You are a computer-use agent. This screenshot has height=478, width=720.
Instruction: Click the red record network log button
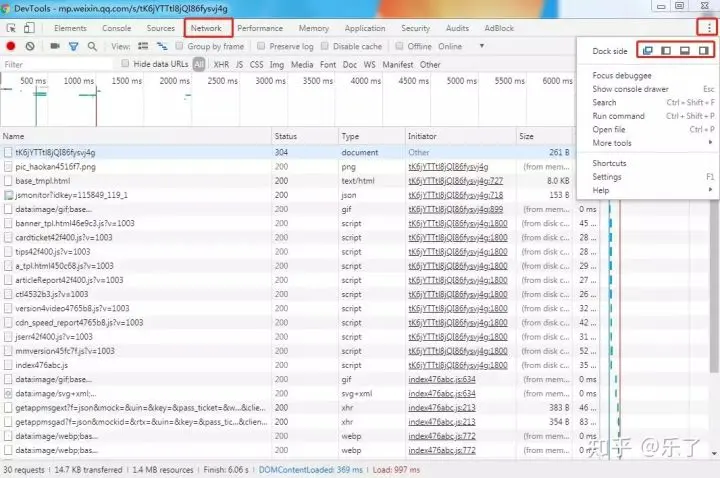[10, 46]
